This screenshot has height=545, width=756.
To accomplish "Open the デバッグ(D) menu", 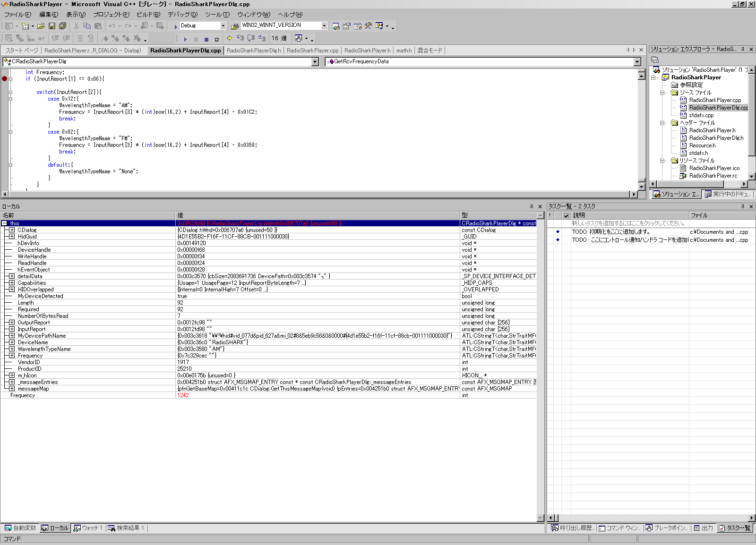I will (182, 15).
